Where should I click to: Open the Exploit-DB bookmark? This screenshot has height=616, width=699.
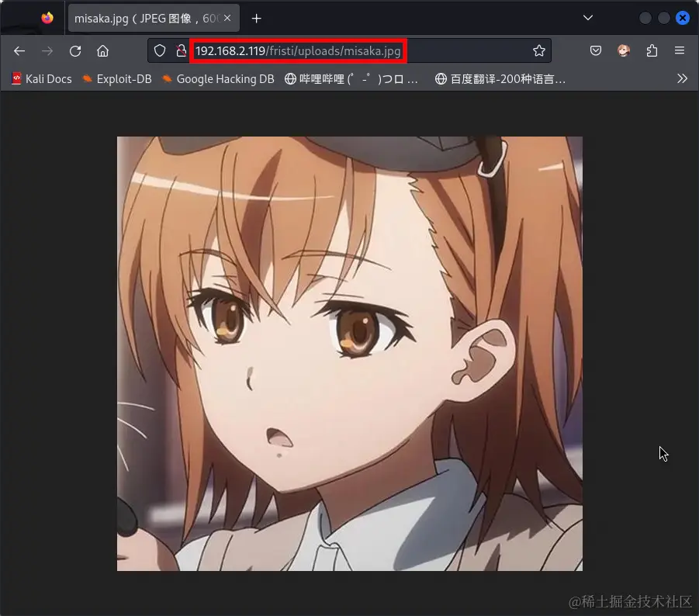(117, 79)
